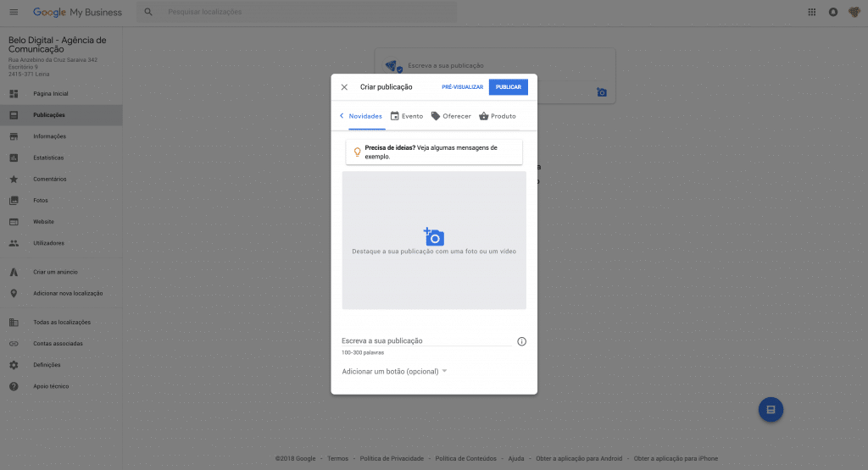Open Estatísticas in the sidebar
The image size is (868, 470).
[48, 158]
